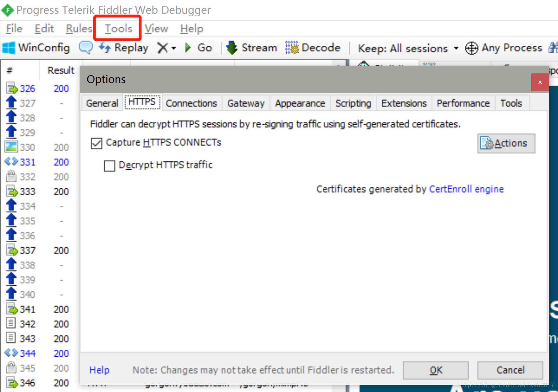
Task: Select session 326 icon
Action: (12, 88)
